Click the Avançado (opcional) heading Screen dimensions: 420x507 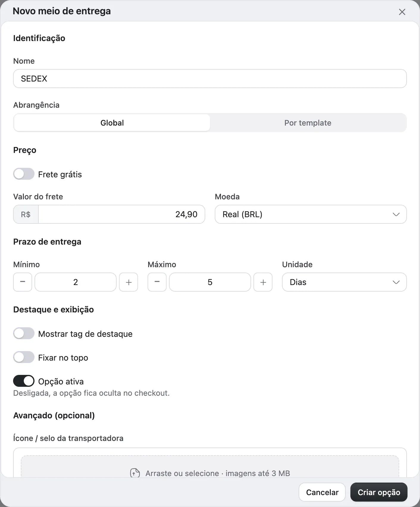tap(54, 415)
